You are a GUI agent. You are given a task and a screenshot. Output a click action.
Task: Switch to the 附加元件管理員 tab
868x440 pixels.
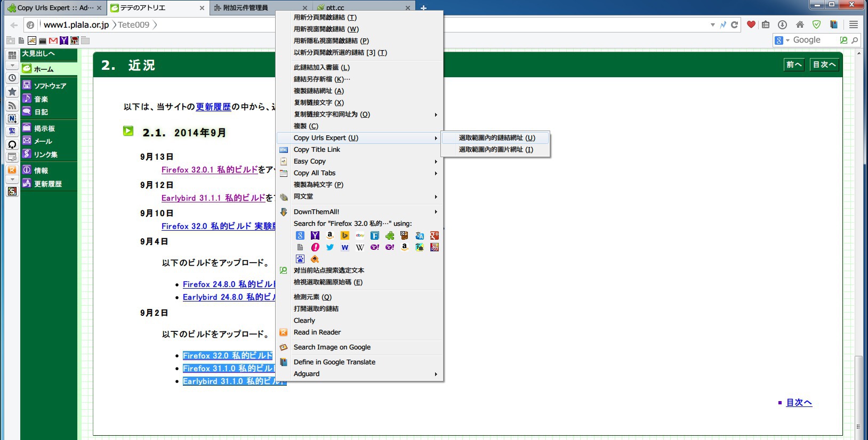tap(260, 8)
